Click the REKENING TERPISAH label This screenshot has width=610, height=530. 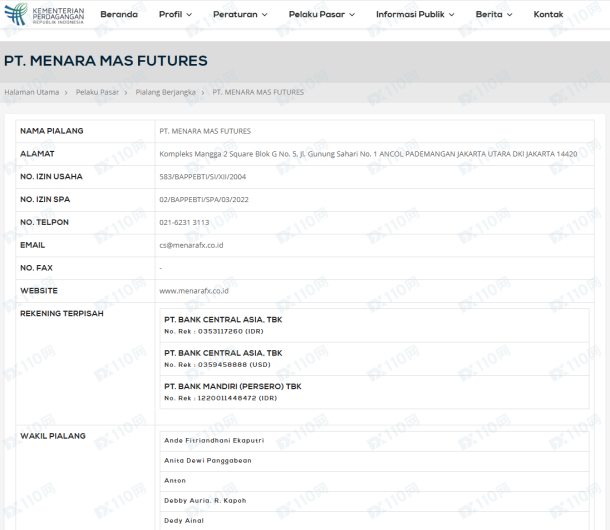click(x=62, y=314)
